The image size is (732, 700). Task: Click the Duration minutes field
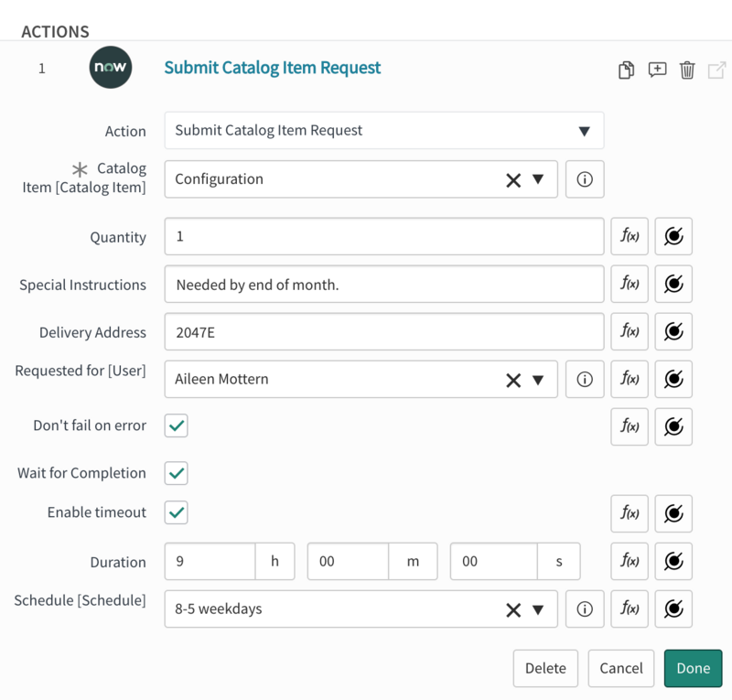[x=348, y=561]
